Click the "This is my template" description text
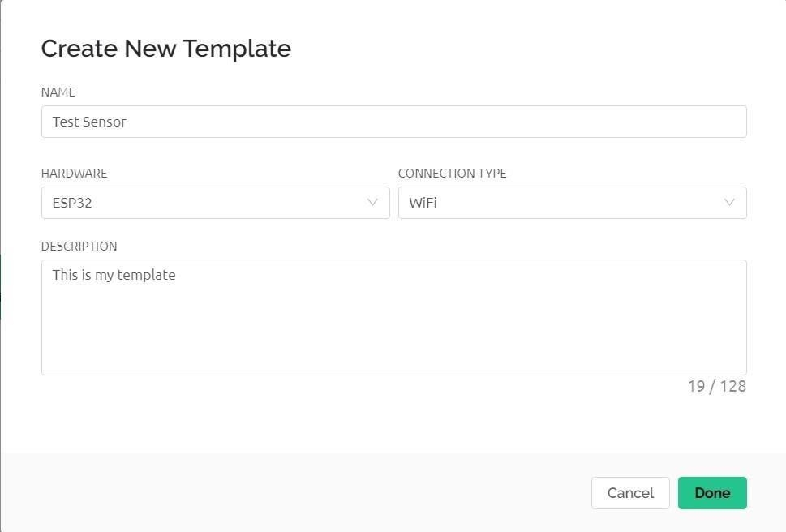This screenshot has width=786, height=532. click(x=114, y=275)
